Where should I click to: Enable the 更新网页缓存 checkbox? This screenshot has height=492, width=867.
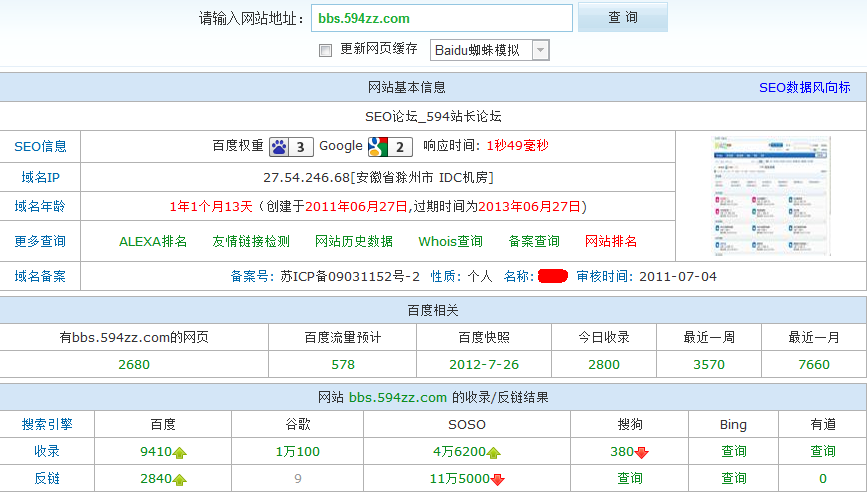pos(325,50)
